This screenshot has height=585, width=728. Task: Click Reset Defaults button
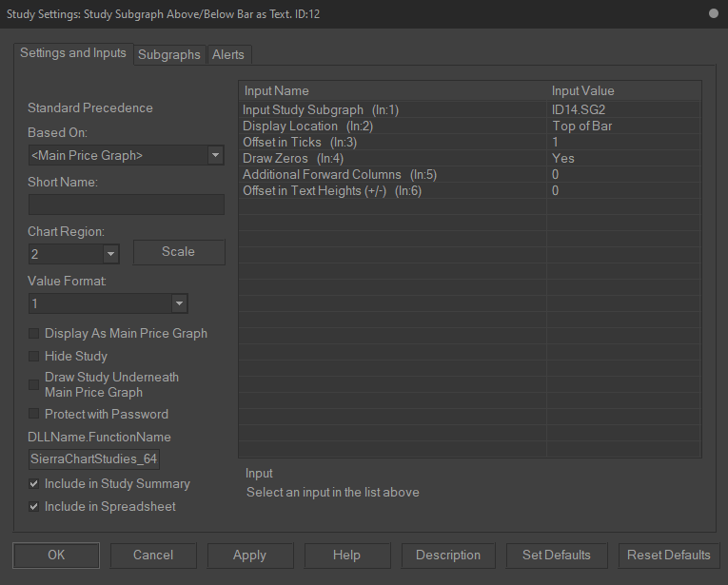click(668, 556)
